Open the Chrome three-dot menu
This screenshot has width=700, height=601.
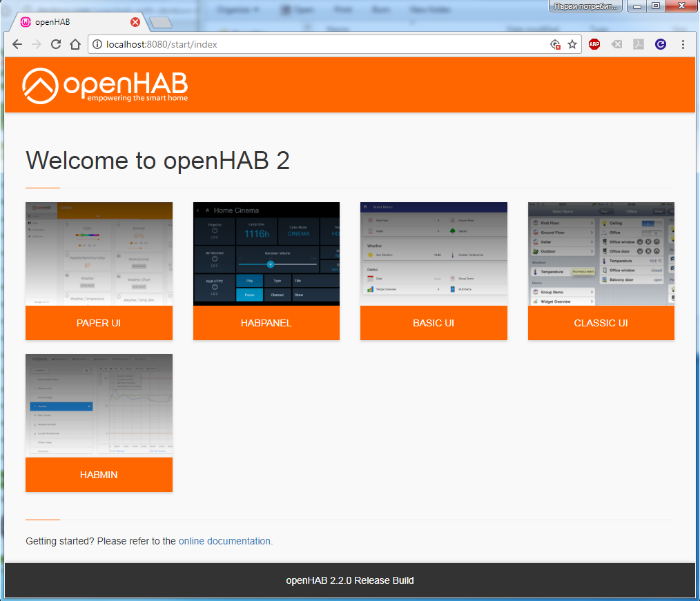point(683,44)
